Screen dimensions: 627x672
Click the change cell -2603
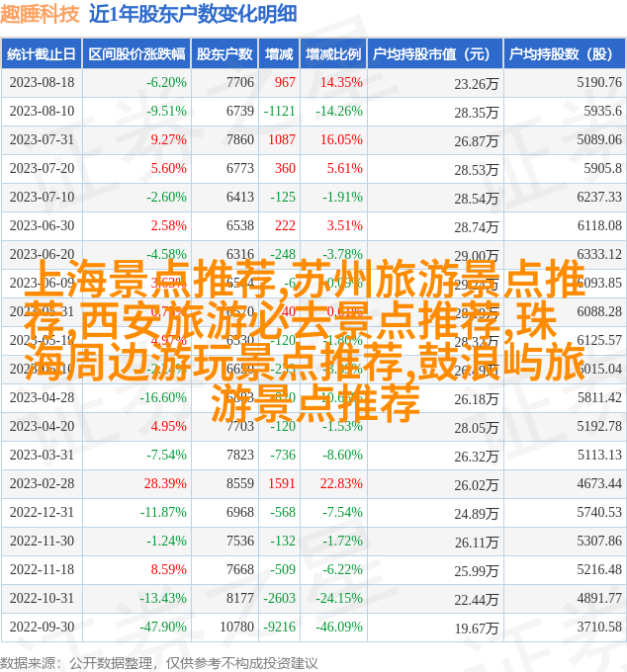point(279,599)
